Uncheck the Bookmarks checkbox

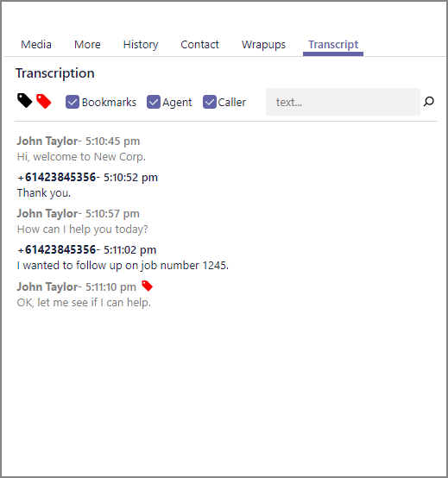(73, 102)
